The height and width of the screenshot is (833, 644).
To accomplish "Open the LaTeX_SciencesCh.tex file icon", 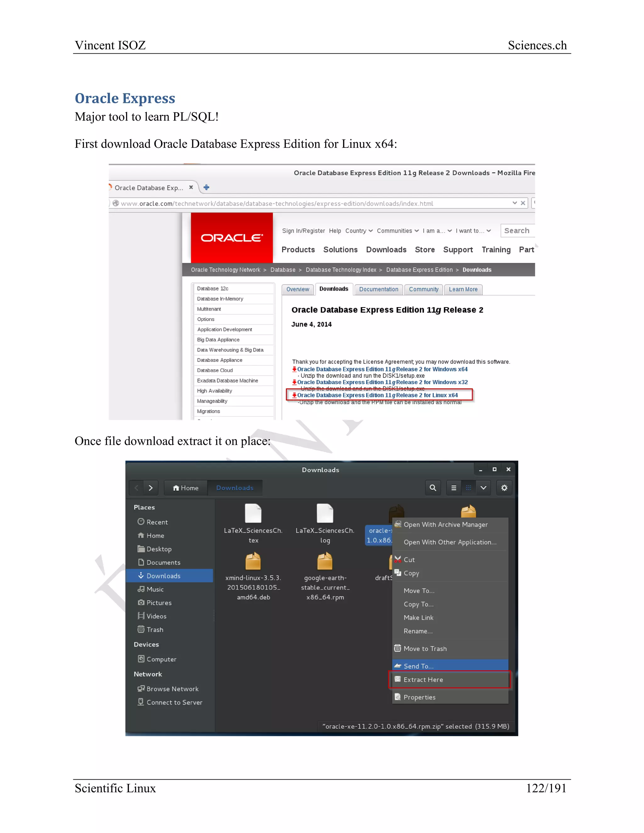I will click(x=253, y=513).
